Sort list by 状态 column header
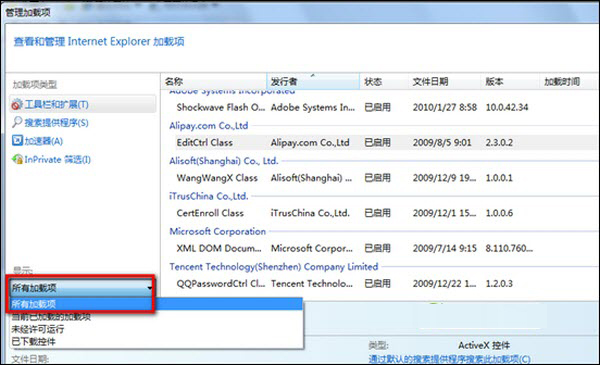The height and width of the screenshot is (365, 600). point(383,81)
